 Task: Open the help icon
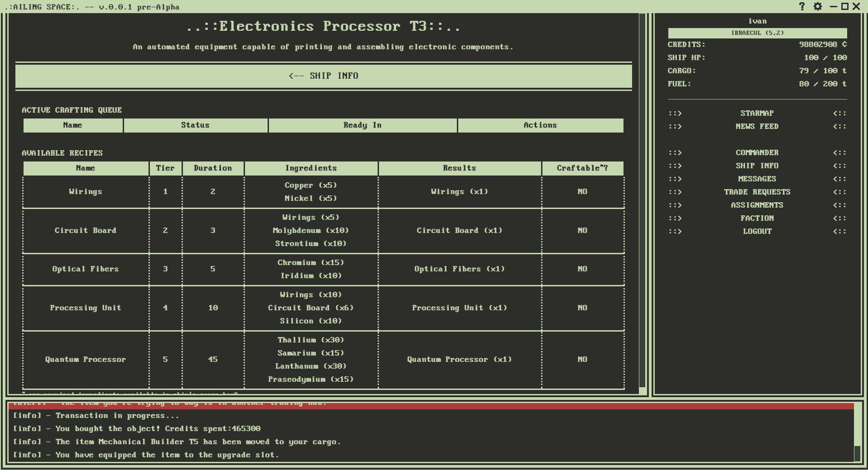[x=802, y=6]
